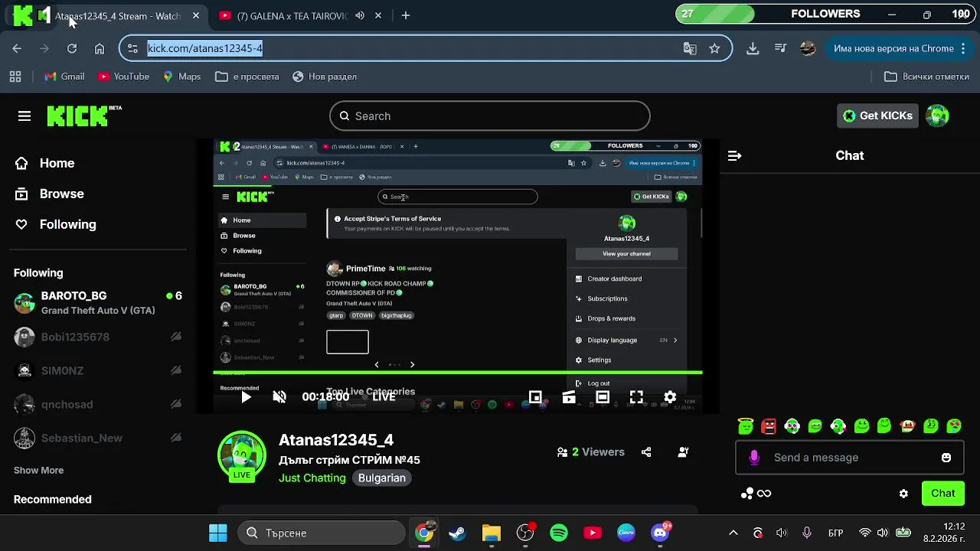Share the Atanas12345_4 stream
The height and width of the screenshot is (551, 980).
pyautogui.click(x=646, y=452)
